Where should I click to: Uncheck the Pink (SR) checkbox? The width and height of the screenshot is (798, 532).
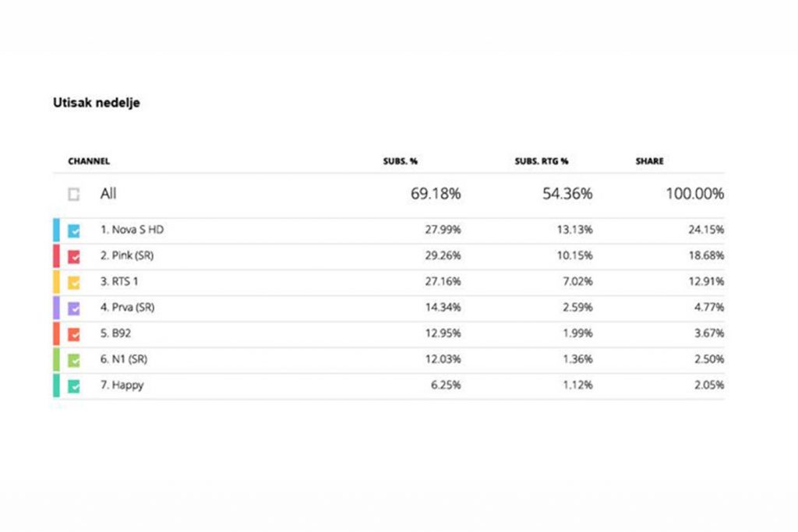coord(73,256)
